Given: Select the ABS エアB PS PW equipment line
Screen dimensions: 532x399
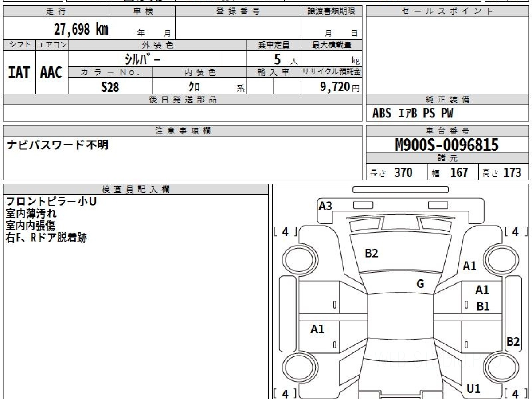Looking at the screenshot, I should (x=413, y=113).
